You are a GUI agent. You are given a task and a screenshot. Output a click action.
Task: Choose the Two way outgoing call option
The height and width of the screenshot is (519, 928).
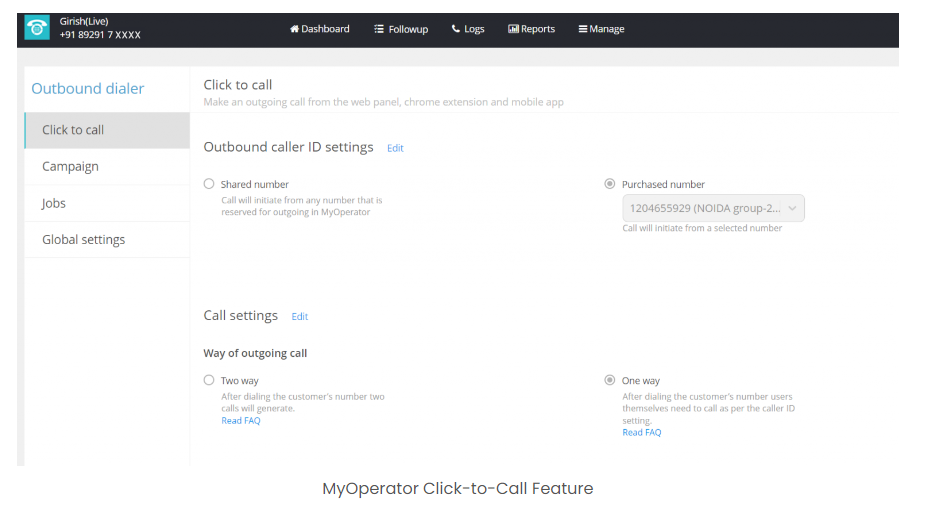click(209, 380)
